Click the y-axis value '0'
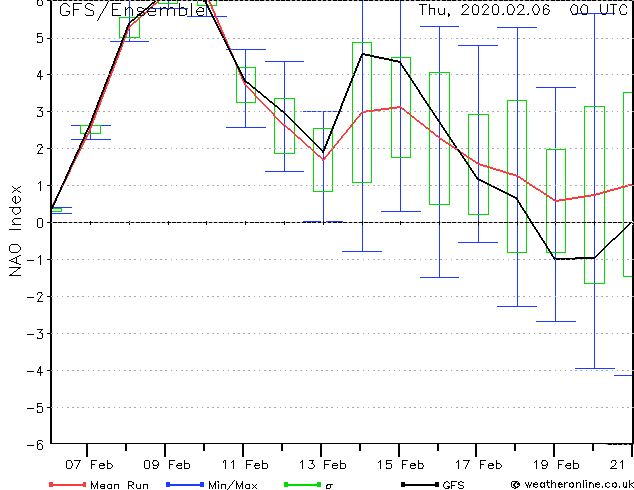634x490 pixels. pyautogui.click(x=39, y=223)
